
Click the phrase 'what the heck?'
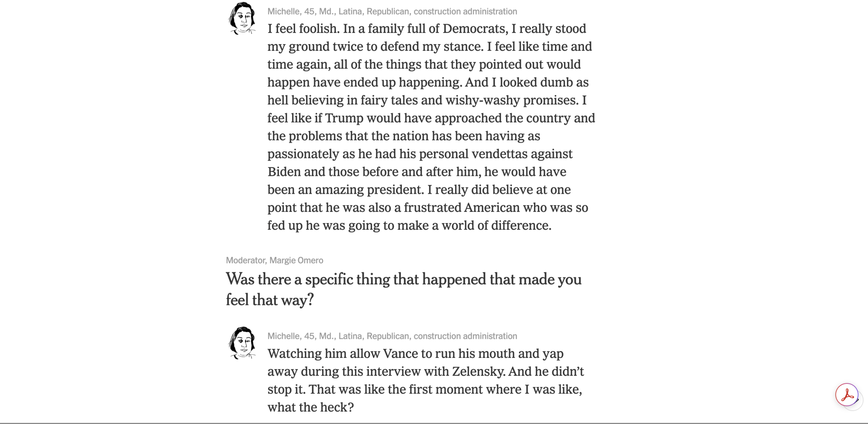[x=311, y=407]
